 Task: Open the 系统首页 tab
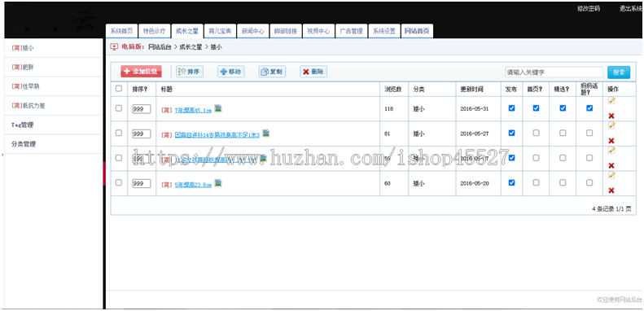[x=121, y=31]
